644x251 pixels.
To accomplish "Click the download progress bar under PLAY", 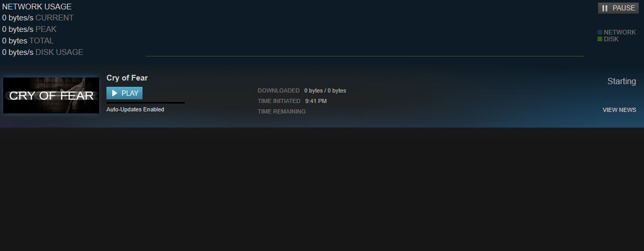I will (146, 102).
